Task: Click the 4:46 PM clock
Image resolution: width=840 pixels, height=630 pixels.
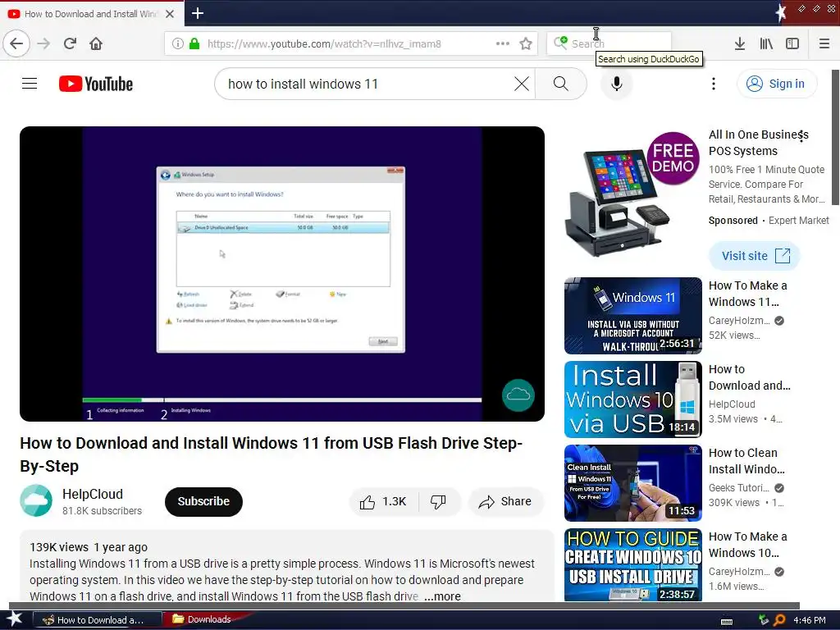Action: pos(810,620)
